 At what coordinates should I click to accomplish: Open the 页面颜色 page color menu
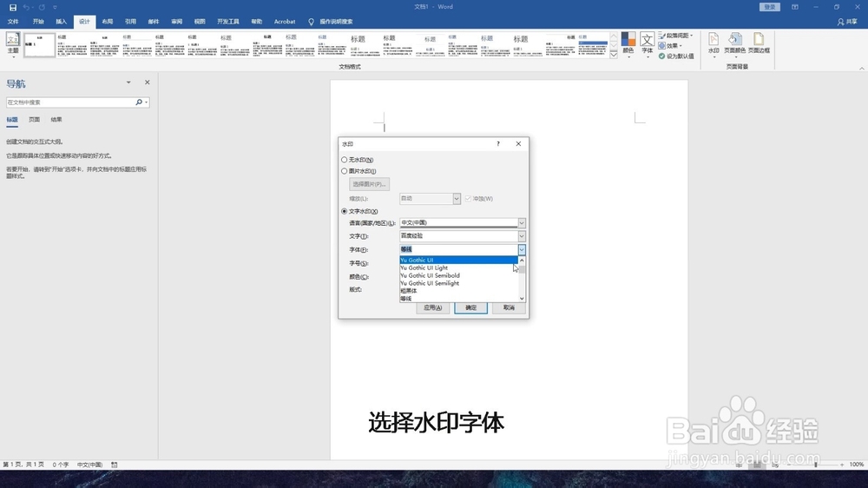point(734,45)
